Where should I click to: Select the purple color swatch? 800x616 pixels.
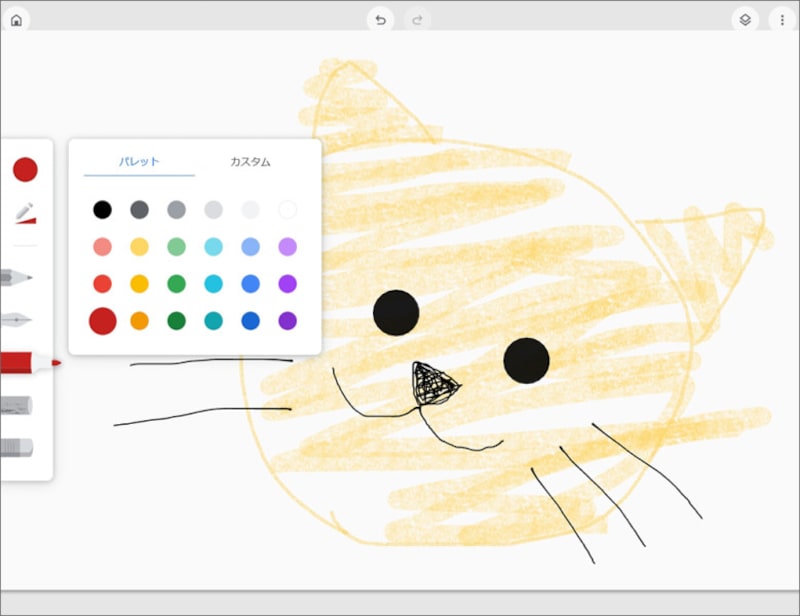[287, 283]
